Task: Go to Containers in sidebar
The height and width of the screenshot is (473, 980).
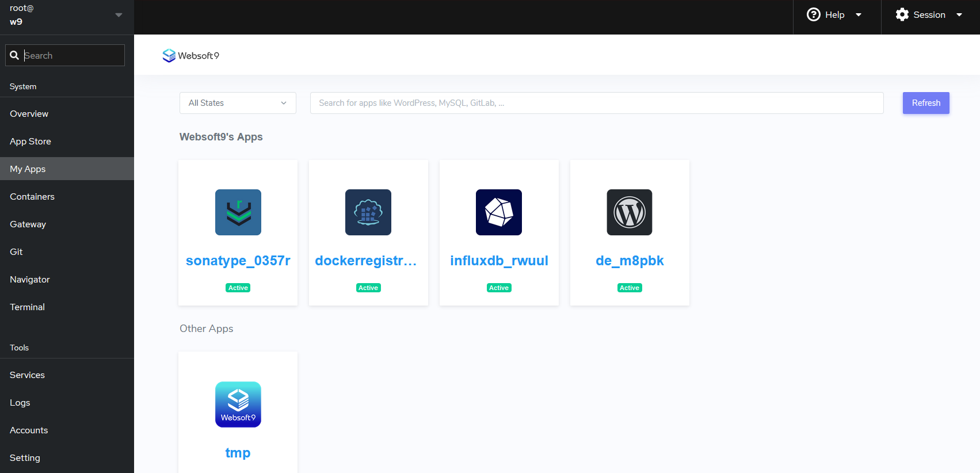Action: (32, 197)
